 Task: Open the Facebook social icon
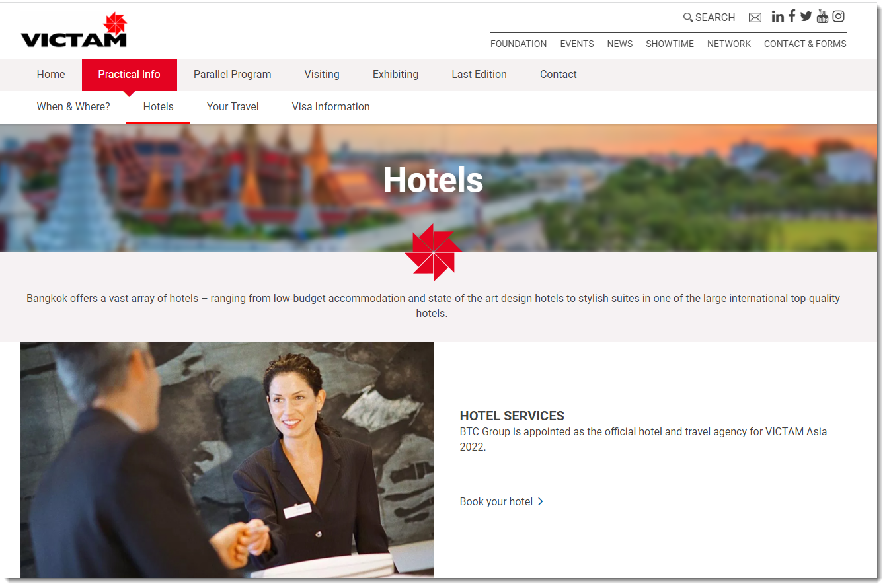click(x=792, y=16)
